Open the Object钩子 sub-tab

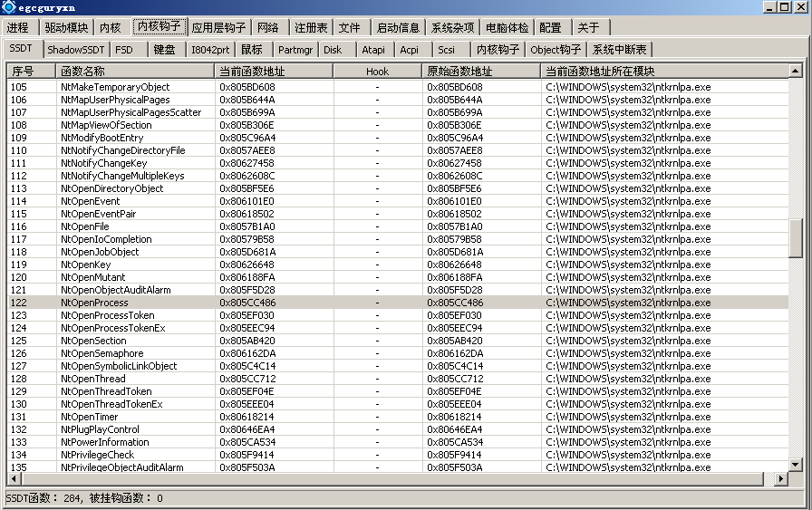click(556, 49)
